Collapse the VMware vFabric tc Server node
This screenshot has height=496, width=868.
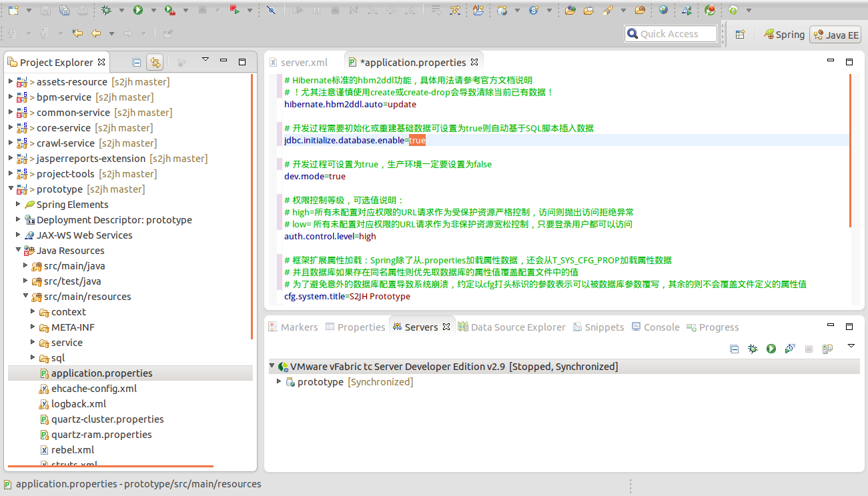(272, 367)
